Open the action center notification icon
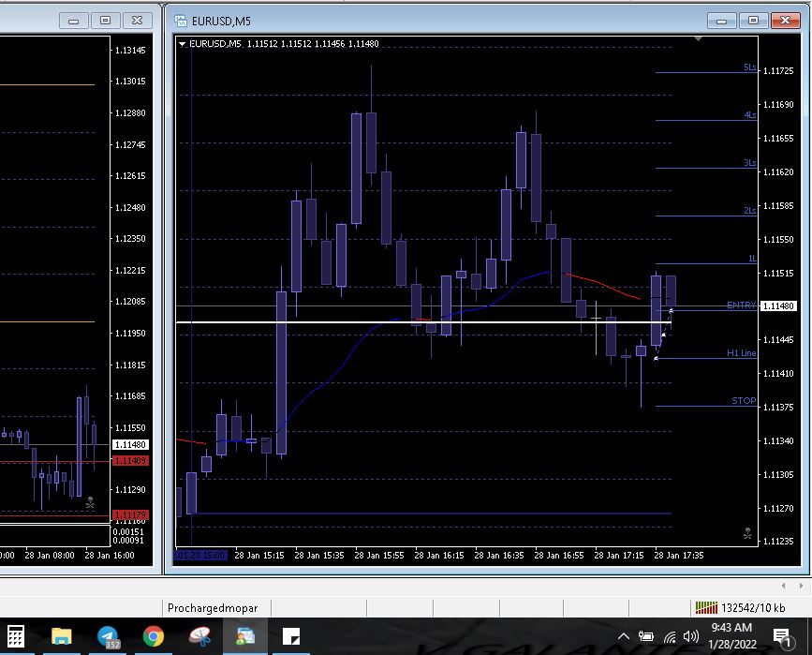Screen dimensions: 812x655 782,637
